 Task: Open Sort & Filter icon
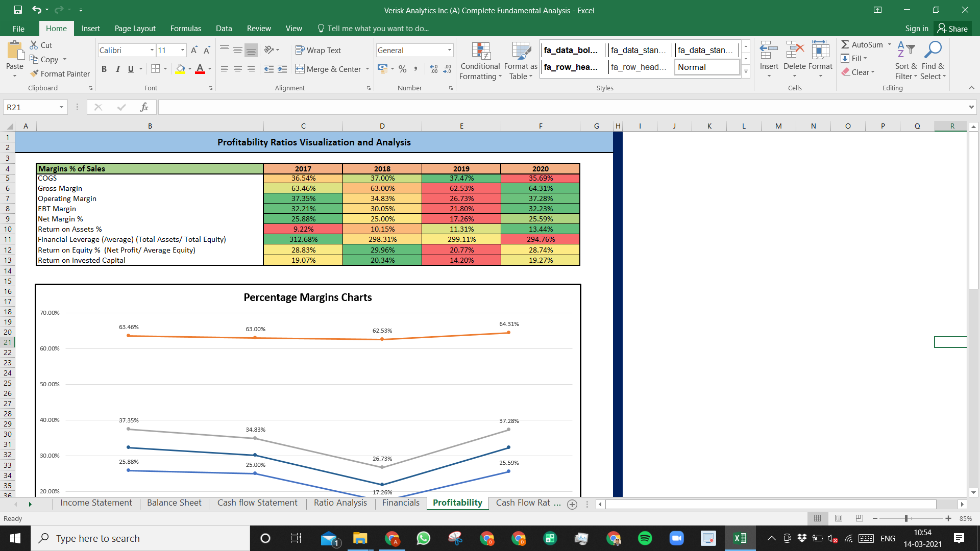(906, 50)
